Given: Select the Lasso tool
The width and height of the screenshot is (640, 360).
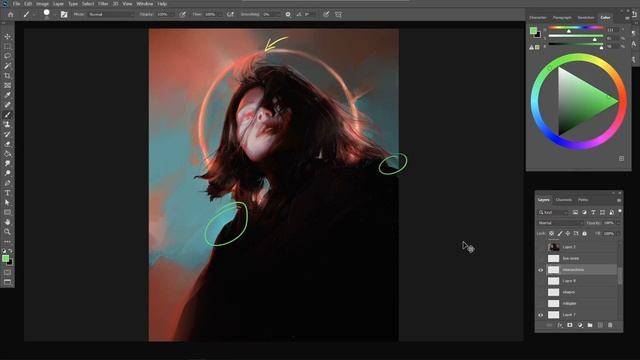Looking at the screenshot, I should click(x=7, y=56).
